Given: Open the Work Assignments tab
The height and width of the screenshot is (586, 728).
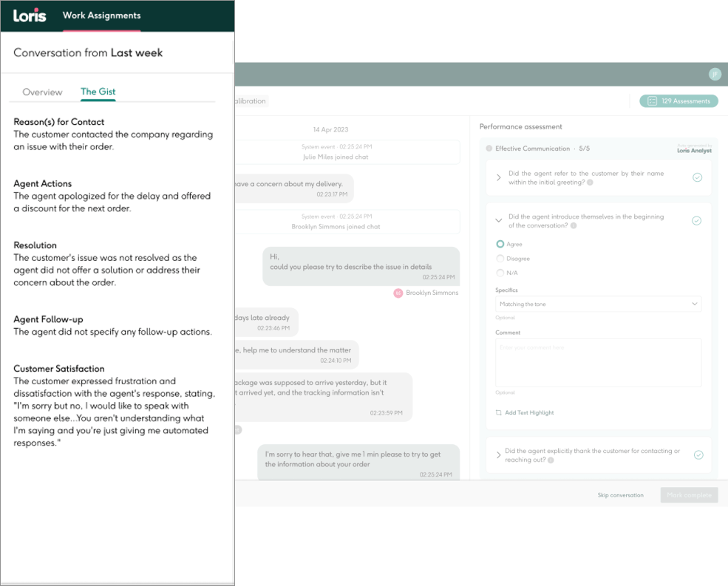Looking at the screenshot, I should [x=101, y=16].
